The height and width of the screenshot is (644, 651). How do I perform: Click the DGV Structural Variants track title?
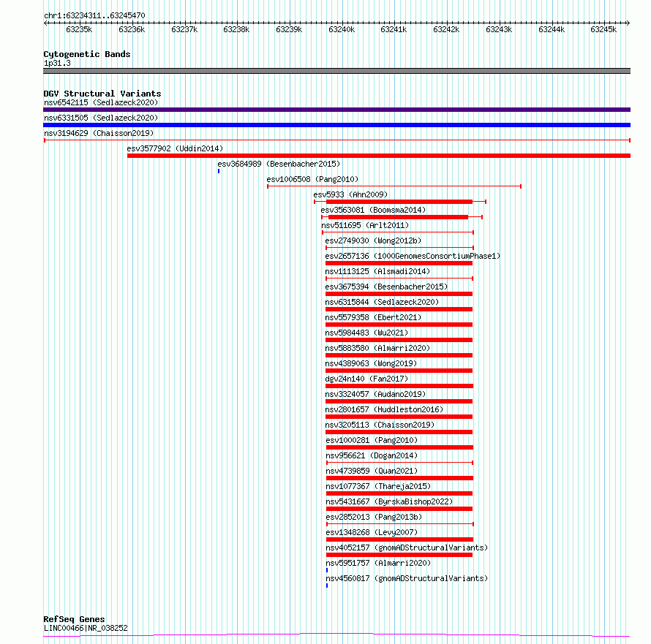(102, 94)
